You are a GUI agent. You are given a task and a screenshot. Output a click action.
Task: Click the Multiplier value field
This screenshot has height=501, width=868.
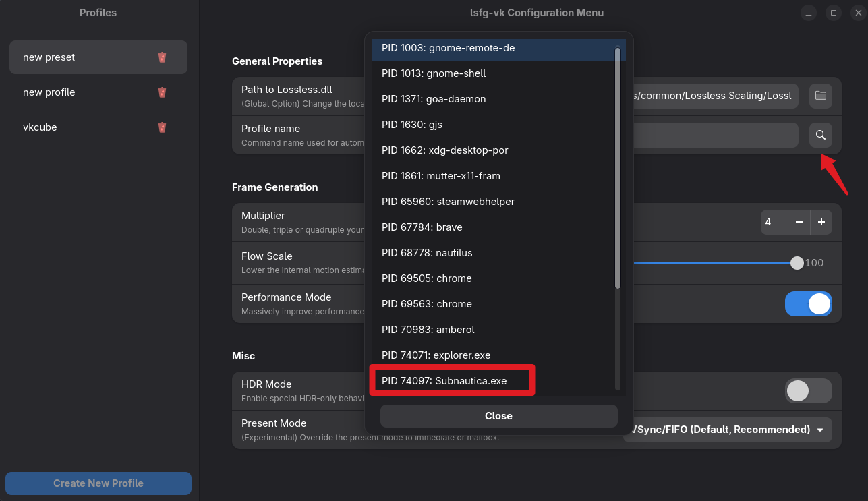(x=774, y=222)
